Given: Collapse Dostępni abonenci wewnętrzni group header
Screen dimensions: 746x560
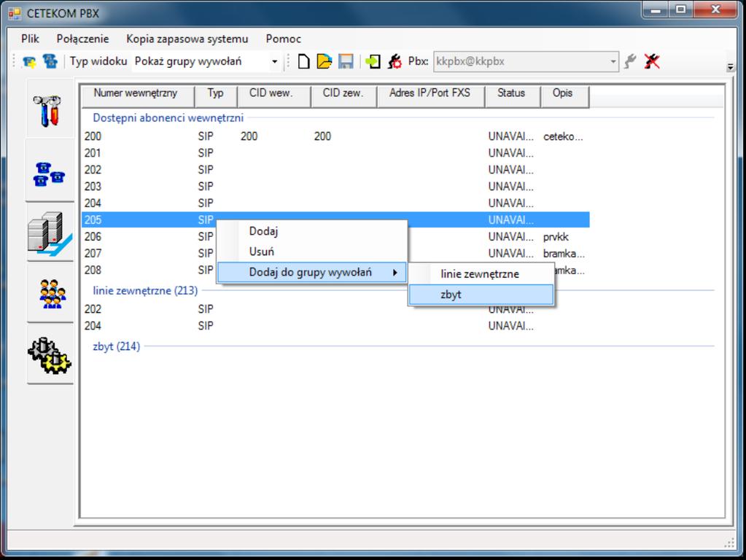Looking at the screenshot, I should tap(168, 117).
